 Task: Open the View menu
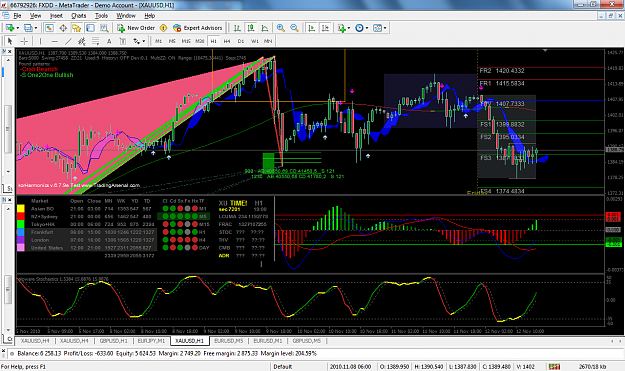pyautogui.click(x=35, y=16)
